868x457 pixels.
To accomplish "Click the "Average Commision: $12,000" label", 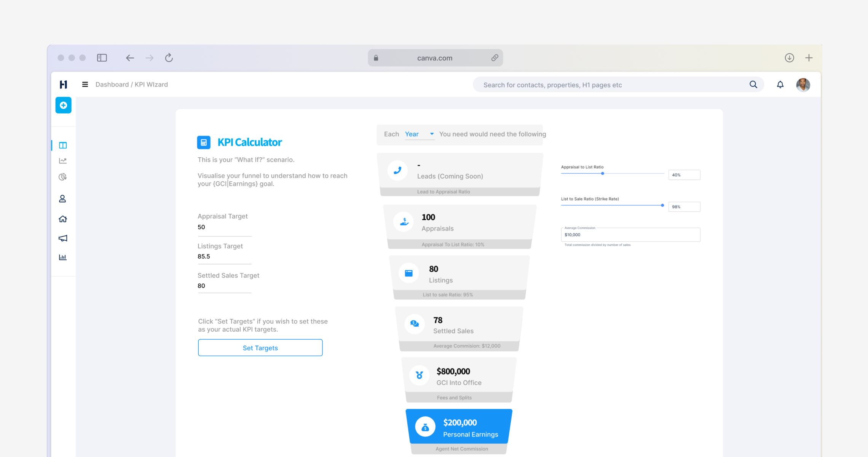I will 467,346.
